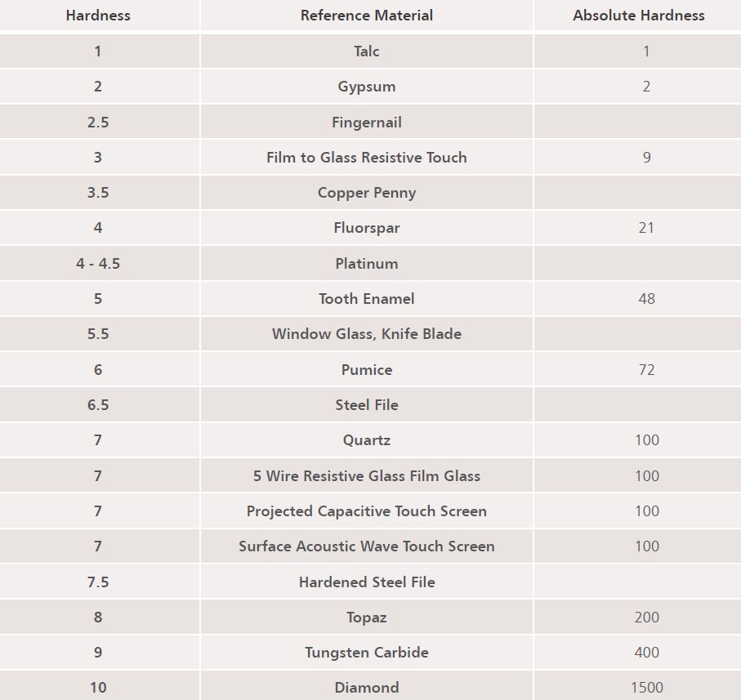Image resolution: width=741 pixels, height=700 pixels.
Task: Select the Talc cell
Action: [367, 51]
